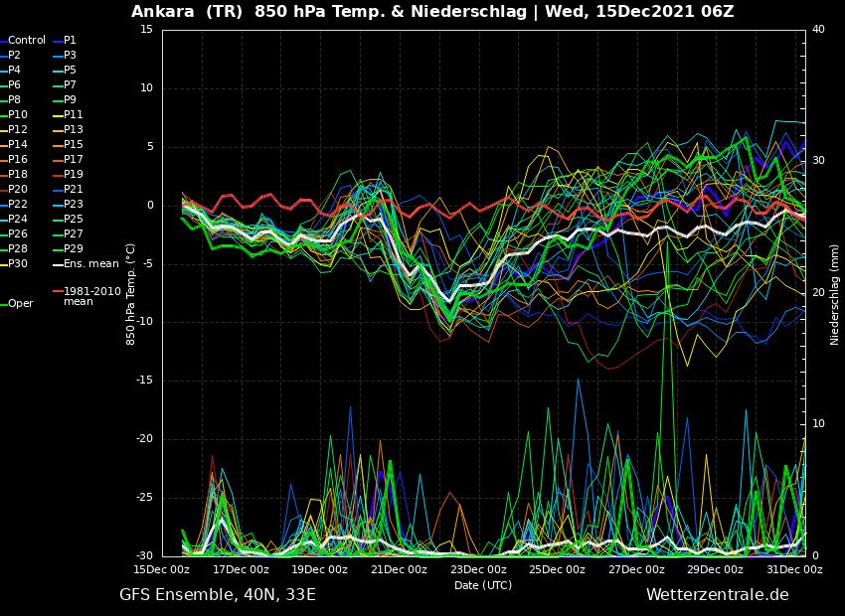845x616 pixels.
Task: Select the P1 legend entry
Action: click(65, 41)
